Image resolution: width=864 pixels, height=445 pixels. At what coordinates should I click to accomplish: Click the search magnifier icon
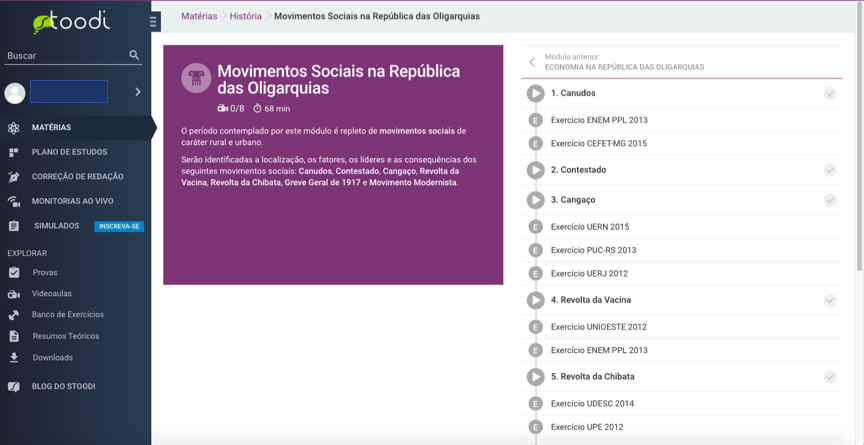pos(134,55)
